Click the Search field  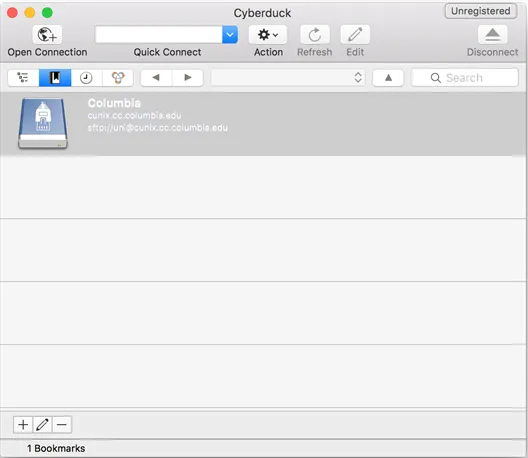tap(465, 78)
